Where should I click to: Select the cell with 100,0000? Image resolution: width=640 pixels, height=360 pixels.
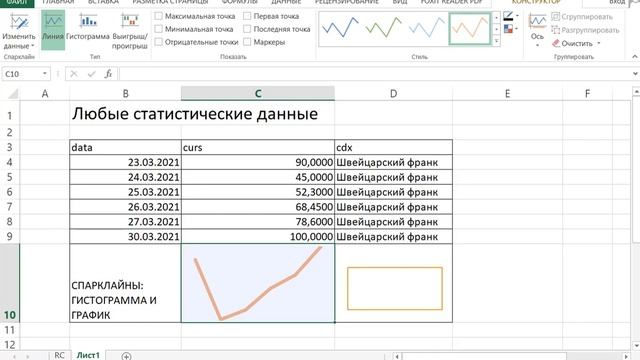258,236
